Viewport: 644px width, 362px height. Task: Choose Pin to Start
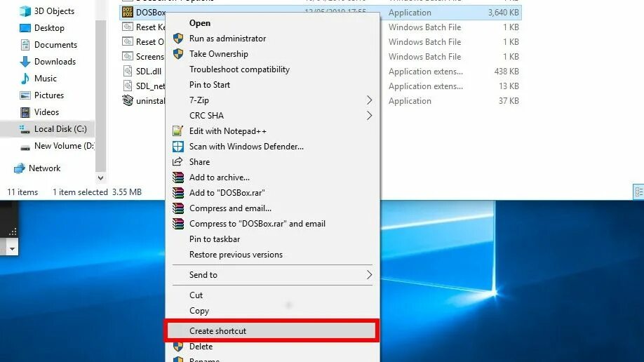pos(210,85)
